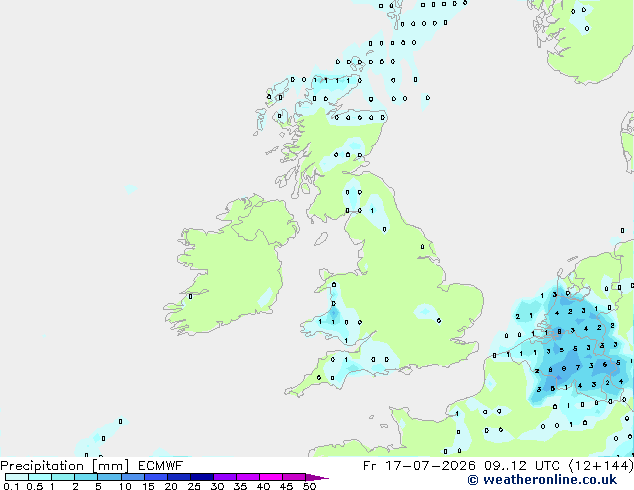Click the 'ECMWF' model label
Image resolution: width=634 pixels, height=490 pixels.
[x=161, y=466]
